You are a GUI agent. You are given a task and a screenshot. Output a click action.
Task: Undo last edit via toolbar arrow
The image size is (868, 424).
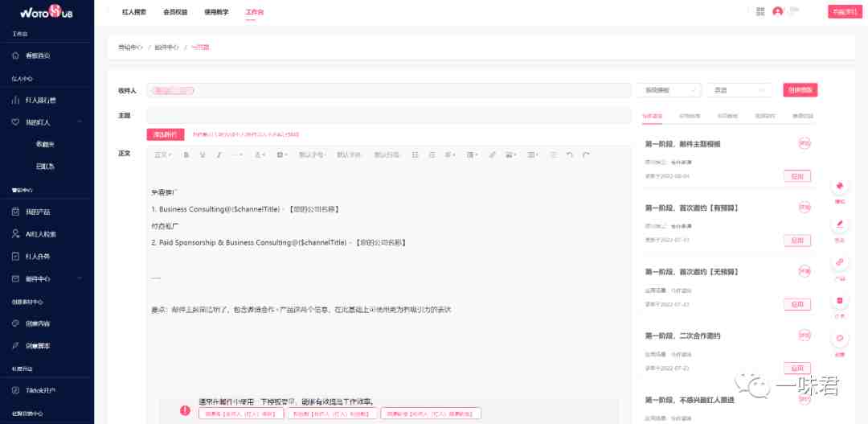[570, 155]
